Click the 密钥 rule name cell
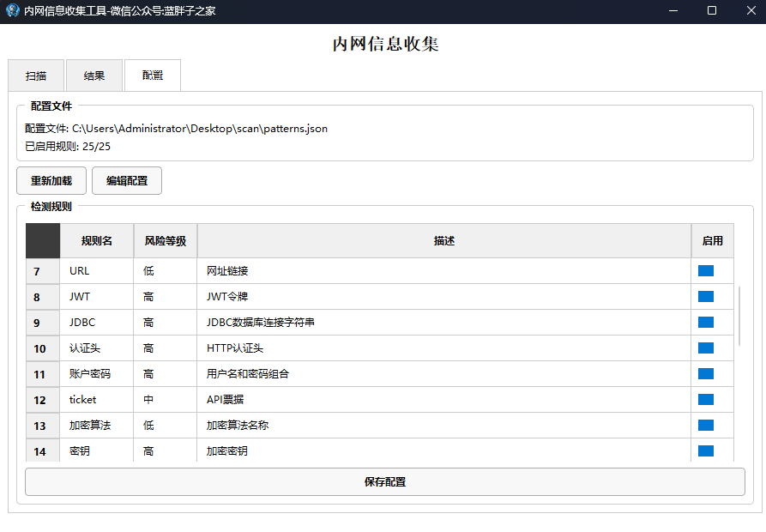The height and width of the screenshot is (532, 766). (97, 450)
